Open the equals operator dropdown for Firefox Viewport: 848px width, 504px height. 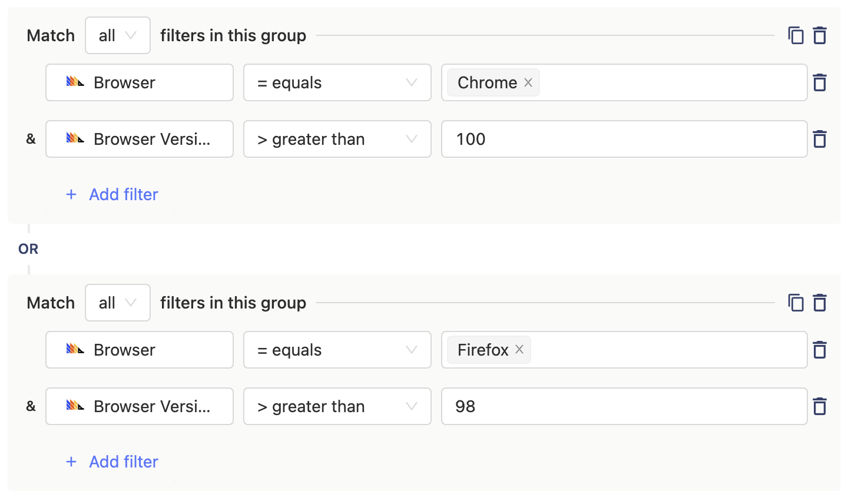[337, 350]
